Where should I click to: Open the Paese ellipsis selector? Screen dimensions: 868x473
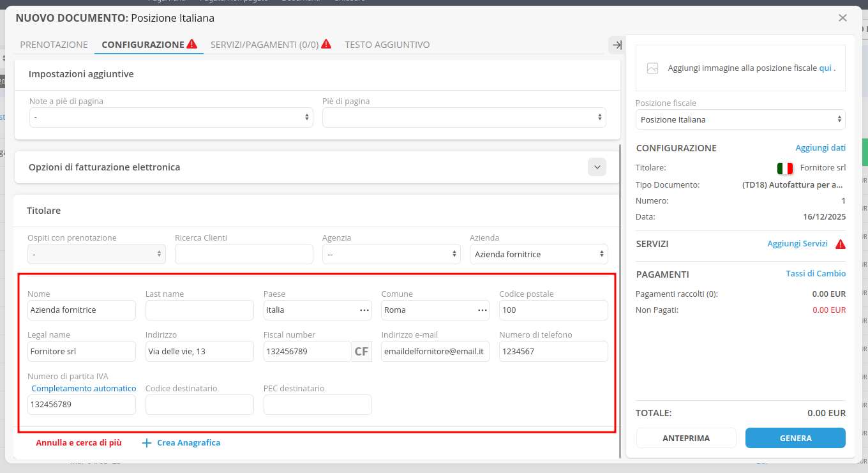(364, 310)
